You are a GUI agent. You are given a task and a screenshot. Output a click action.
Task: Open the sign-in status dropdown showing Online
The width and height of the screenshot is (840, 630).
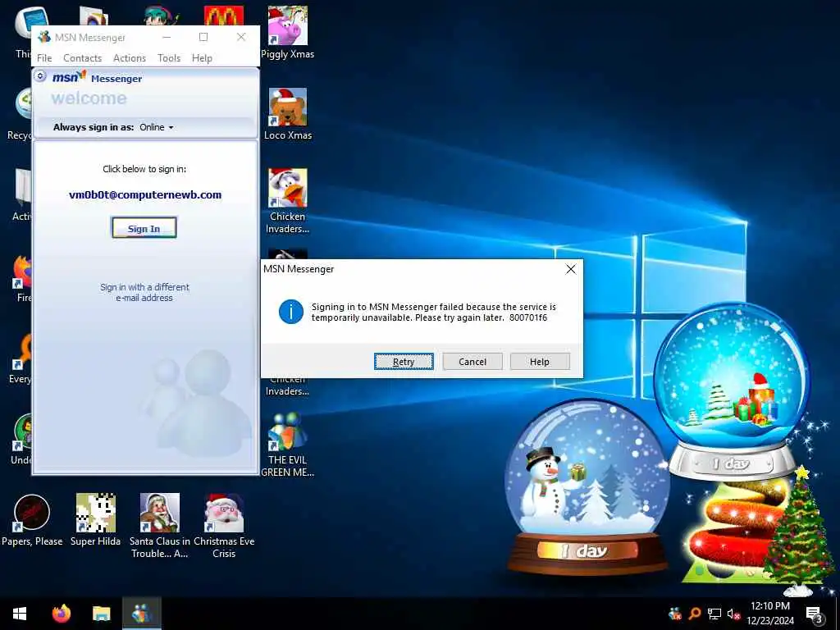click(x=157, y=127)
